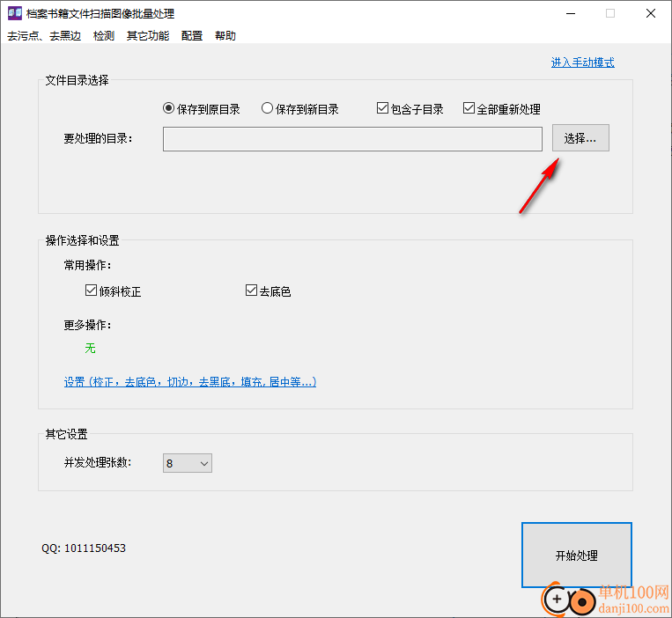Open the 检测 menu

tap(104, 36)
